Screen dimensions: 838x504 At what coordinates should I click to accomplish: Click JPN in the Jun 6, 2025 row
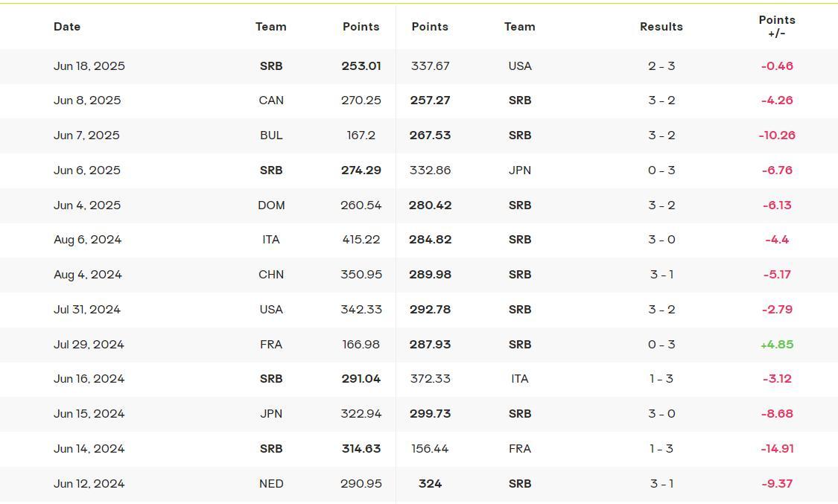click(520, 170)
